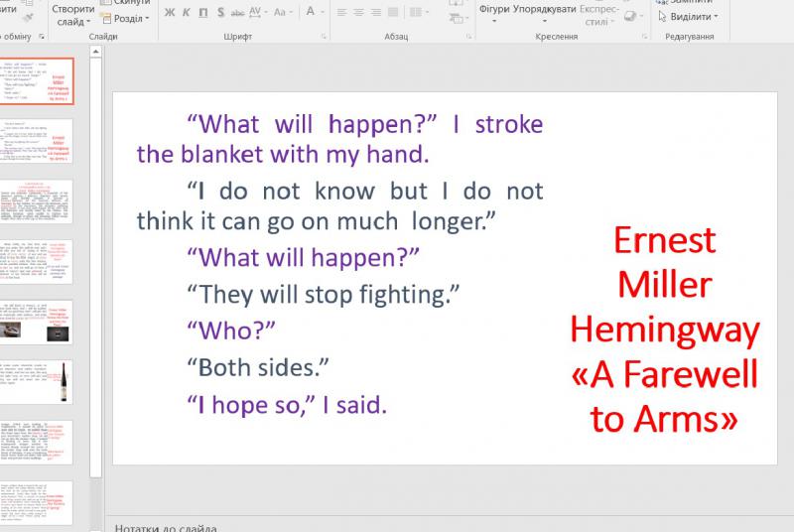This screenshot has height=532, width=794.
Task: Toggle bold (Ж) formatting
Action: 170,12
